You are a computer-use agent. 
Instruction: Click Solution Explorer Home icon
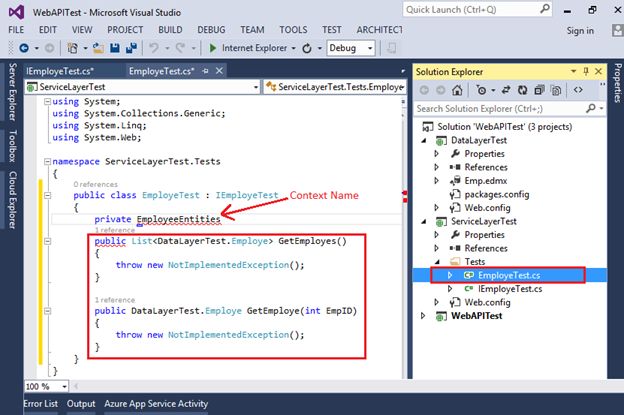pyautogui.click(x=457, y=91)
